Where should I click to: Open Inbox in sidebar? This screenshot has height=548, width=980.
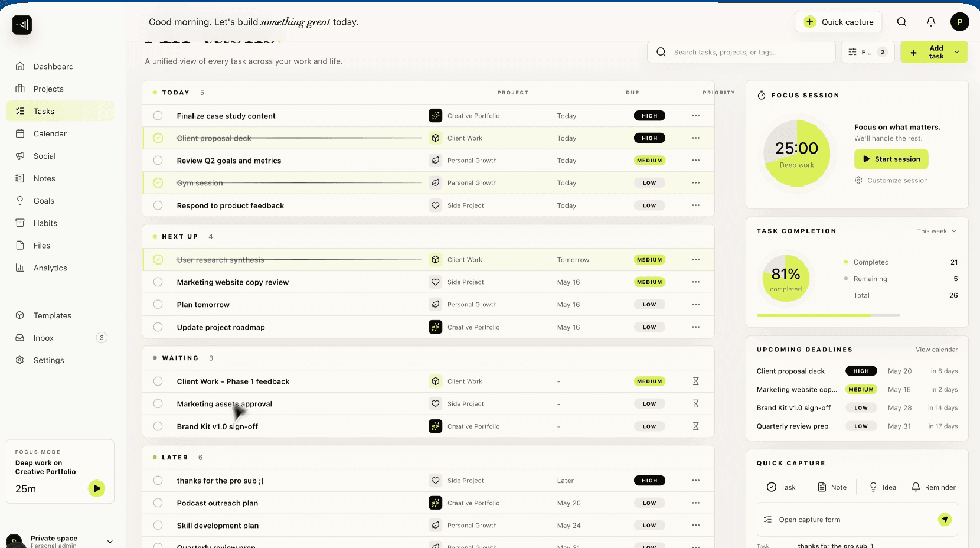coord(60,338)
